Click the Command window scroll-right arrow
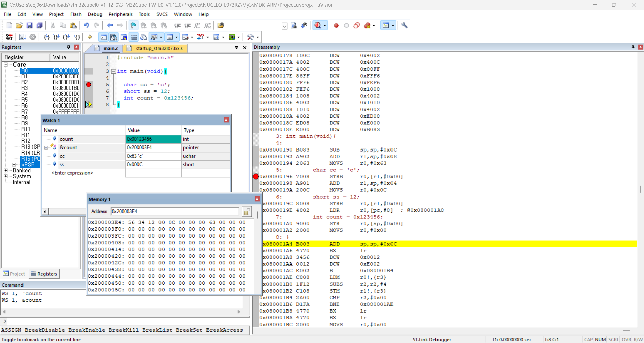This screenshot has height=343, width=644. point(239,312)
